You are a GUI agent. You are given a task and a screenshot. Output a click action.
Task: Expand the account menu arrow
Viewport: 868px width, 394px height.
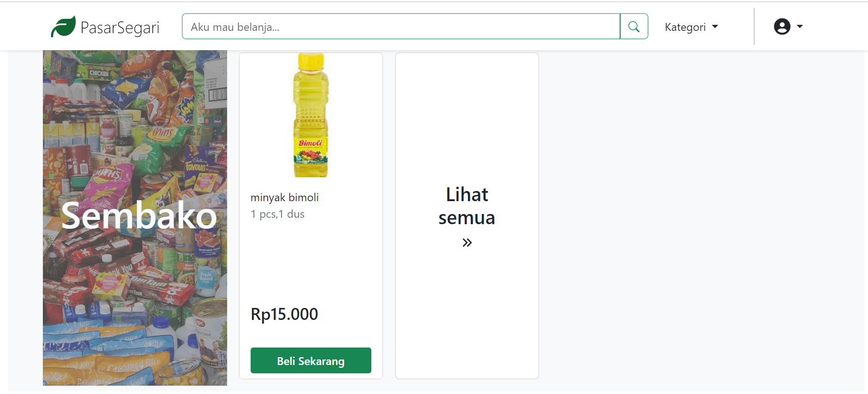(x=799, y=27)
